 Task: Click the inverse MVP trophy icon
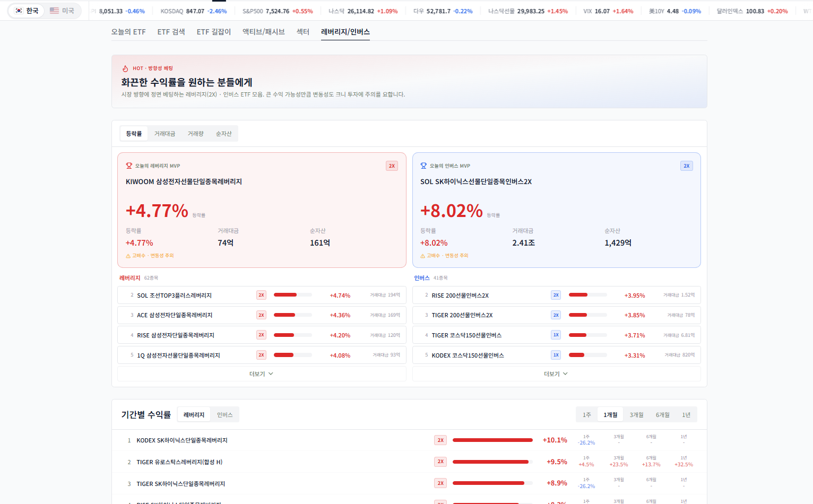(x=423, y=166)
